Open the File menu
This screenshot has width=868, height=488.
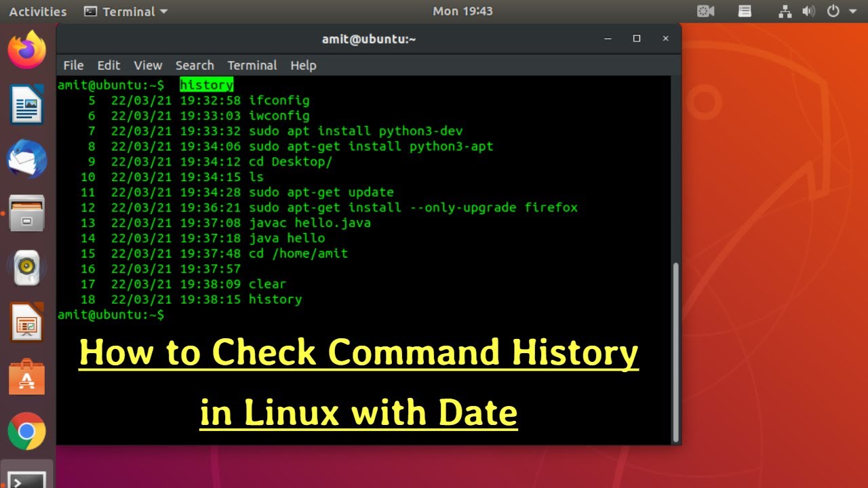73,65
